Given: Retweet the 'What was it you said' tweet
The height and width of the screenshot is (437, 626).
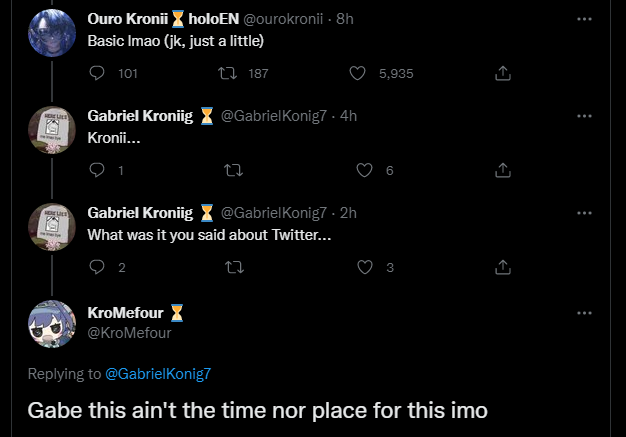Looking at the screenshot, I should [234, 267].
